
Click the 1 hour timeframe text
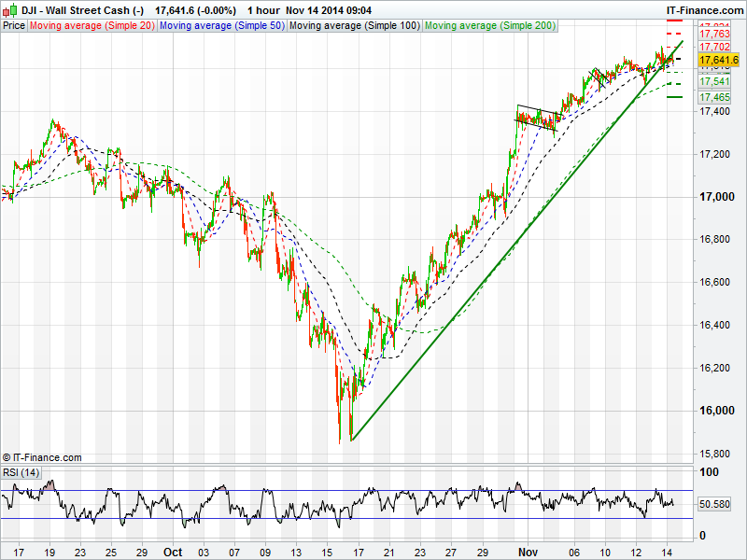[x=261, y=10]
